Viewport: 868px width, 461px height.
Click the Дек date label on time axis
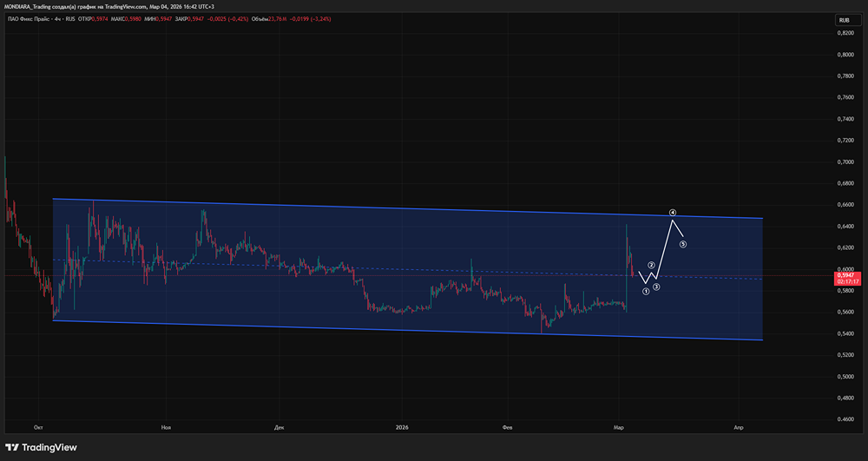pos(279,427)
